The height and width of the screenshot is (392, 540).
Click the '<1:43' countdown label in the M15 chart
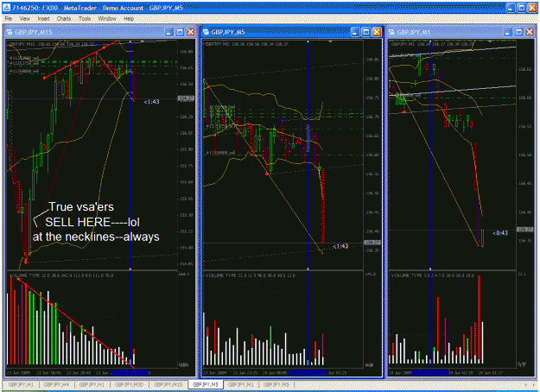[151, 102]
